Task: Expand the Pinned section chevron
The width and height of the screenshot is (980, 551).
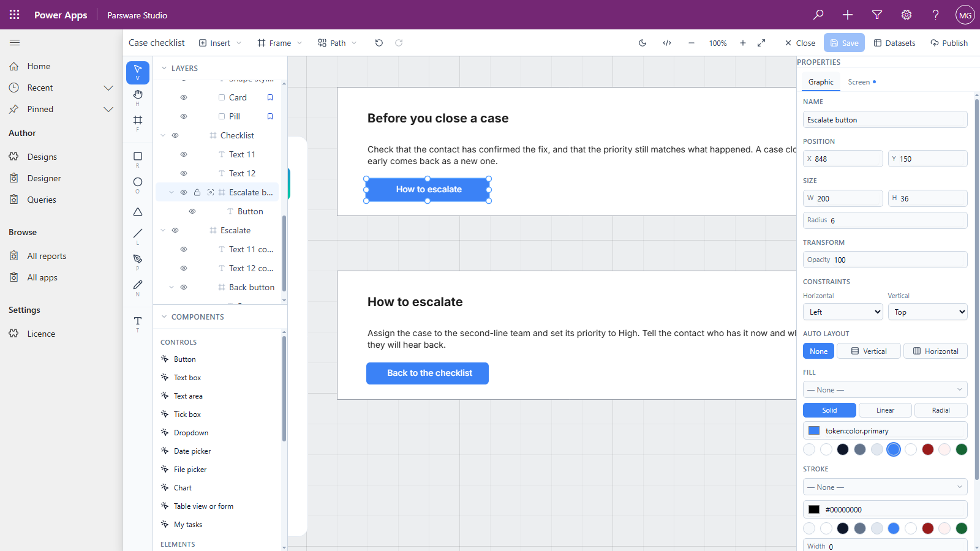Action: pyautogui.click(x=108, y=109)
